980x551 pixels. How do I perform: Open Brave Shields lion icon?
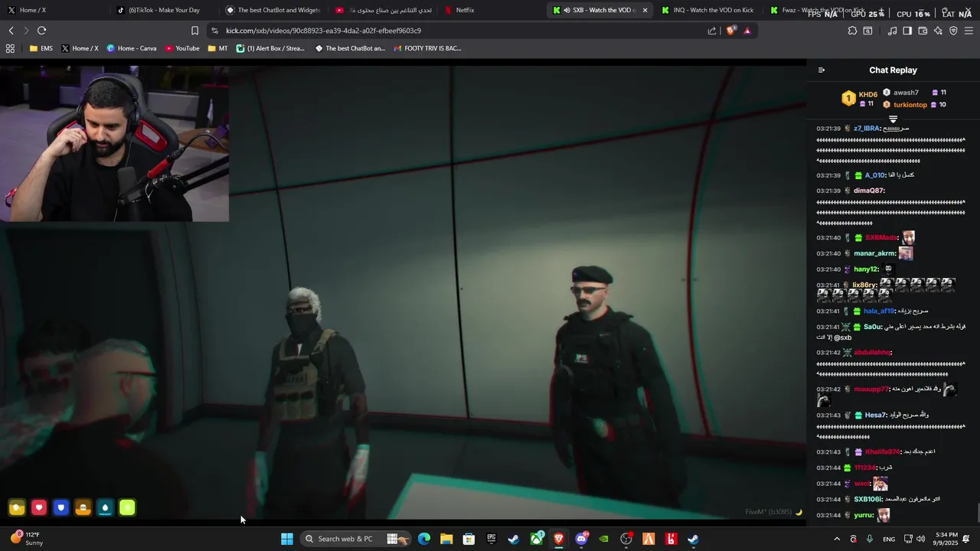point(730,31)
